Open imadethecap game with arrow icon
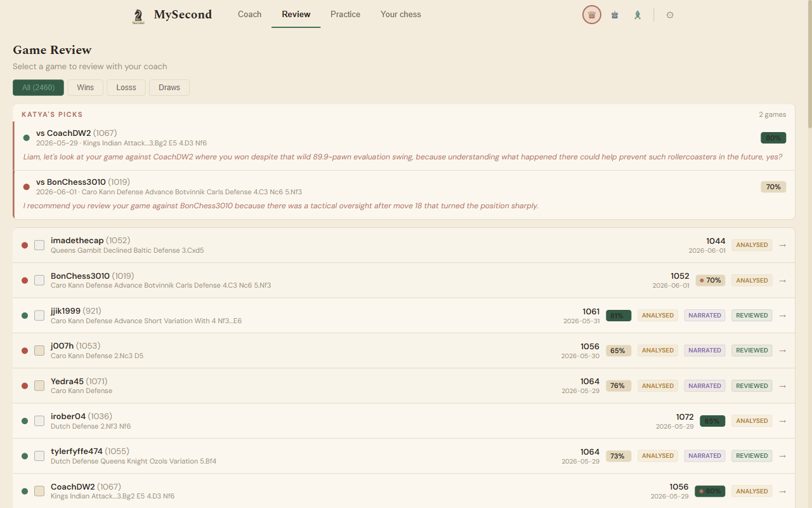812x508 pixels. click(x=782, y=245)
